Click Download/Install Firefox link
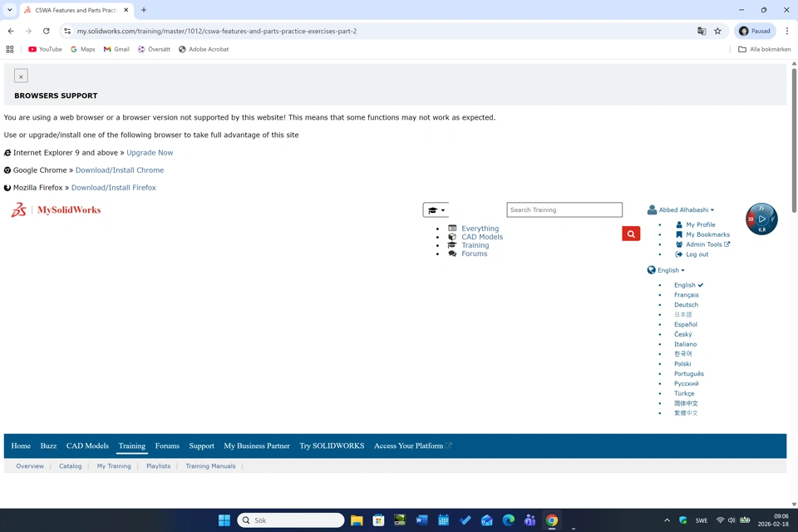The height and width of the screenshot is (532, 798). click(x=114, y=188)
